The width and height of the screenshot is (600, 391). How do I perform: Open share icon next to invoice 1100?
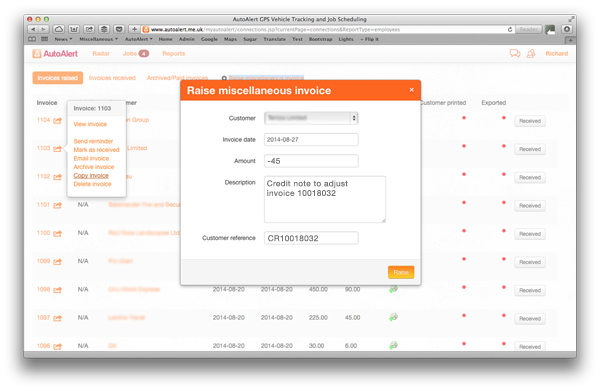click(x=57, y=233)
